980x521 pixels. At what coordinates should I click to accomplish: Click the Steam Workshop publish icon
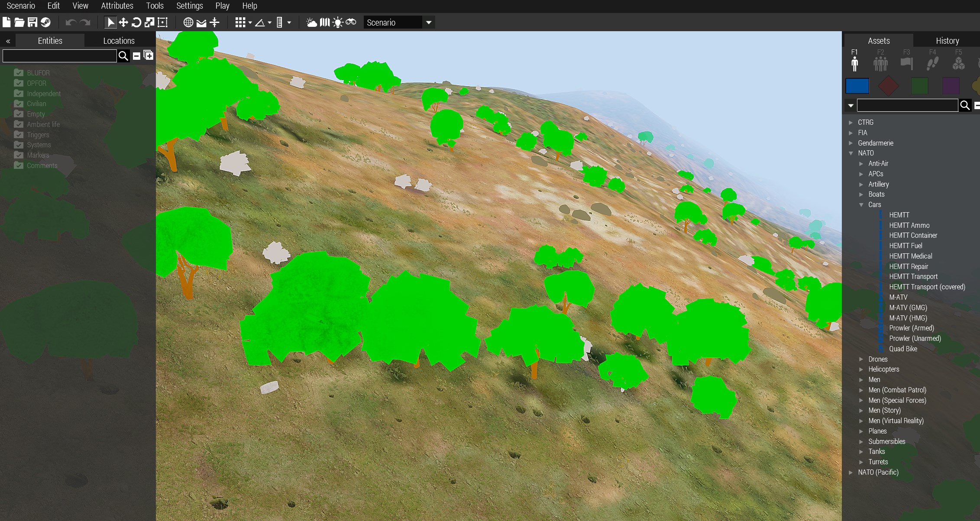[45, 23]
